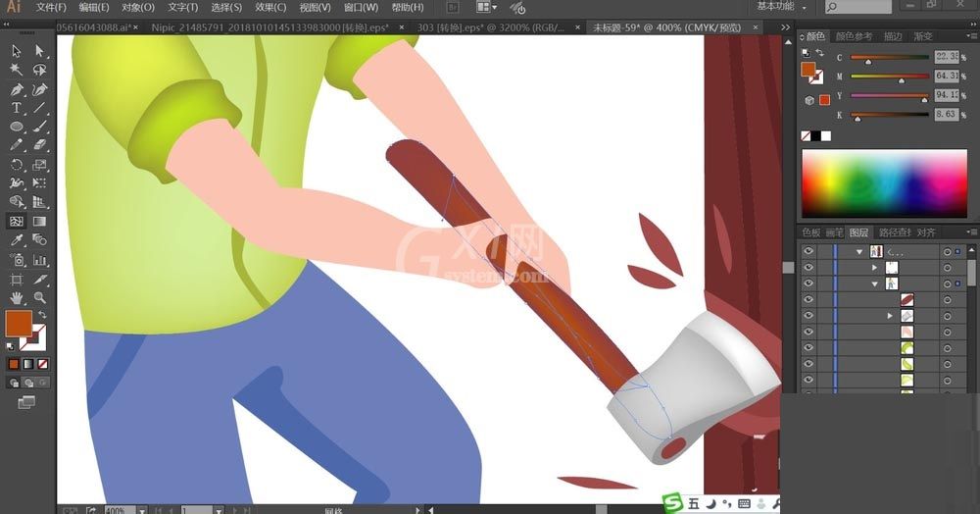
Task: Select the Eraser tool
Action: click(x=39, y=145)
